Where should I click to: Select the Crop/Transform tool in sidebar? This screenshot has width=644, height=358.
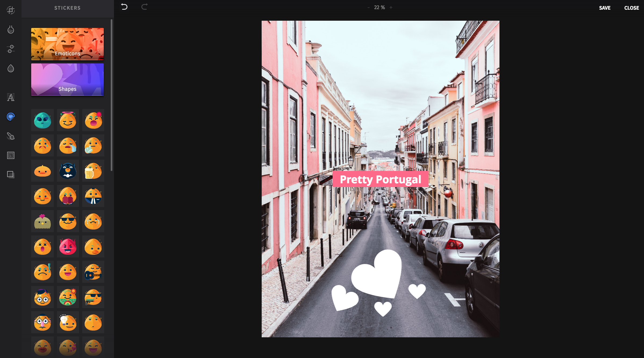coord(11,10)
